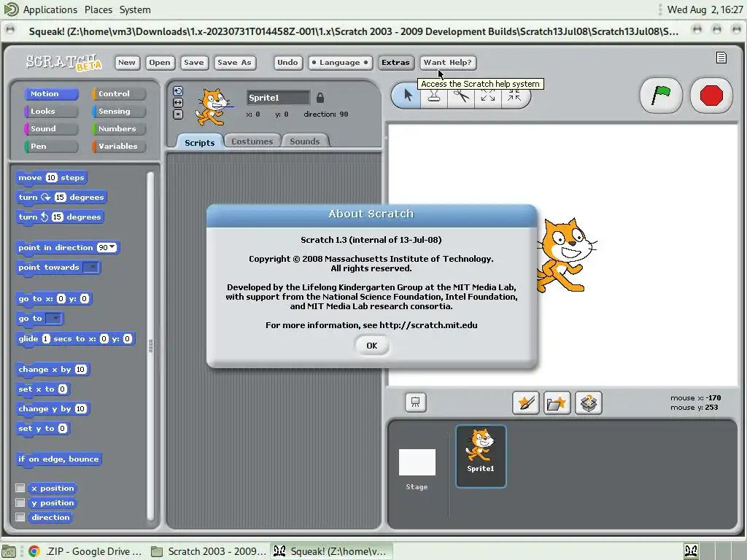Click the Save button
The width and height of the screenshot is (747, 560).
pos(194,63)
